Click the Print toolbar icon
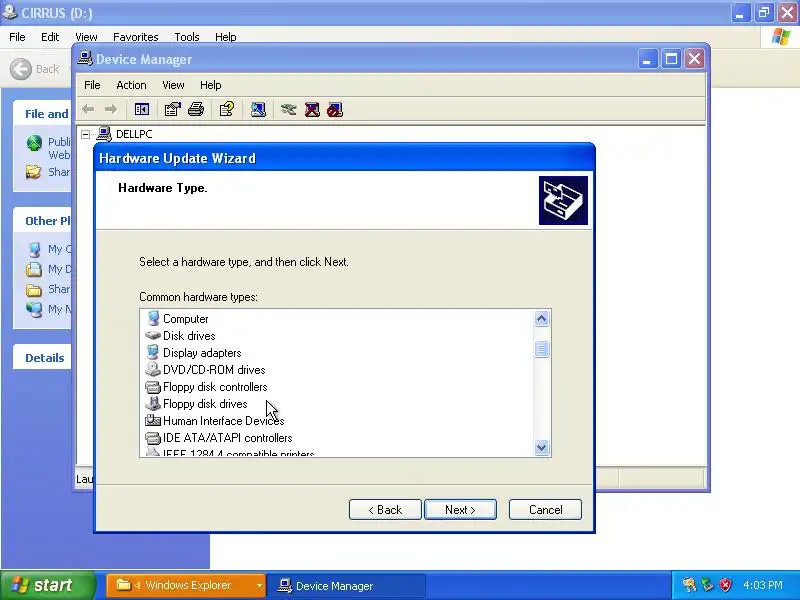This screenshot has width=800, height=600. tap(196, 109)
